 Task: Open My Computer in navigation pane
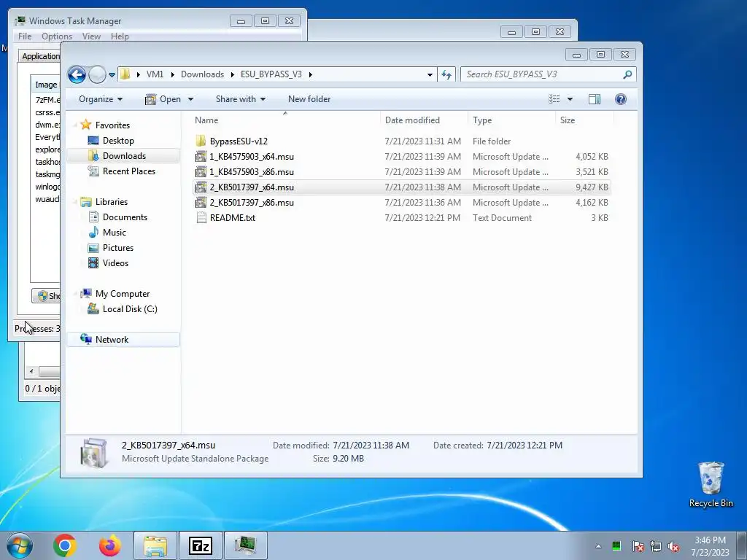(x=123, y=293)
